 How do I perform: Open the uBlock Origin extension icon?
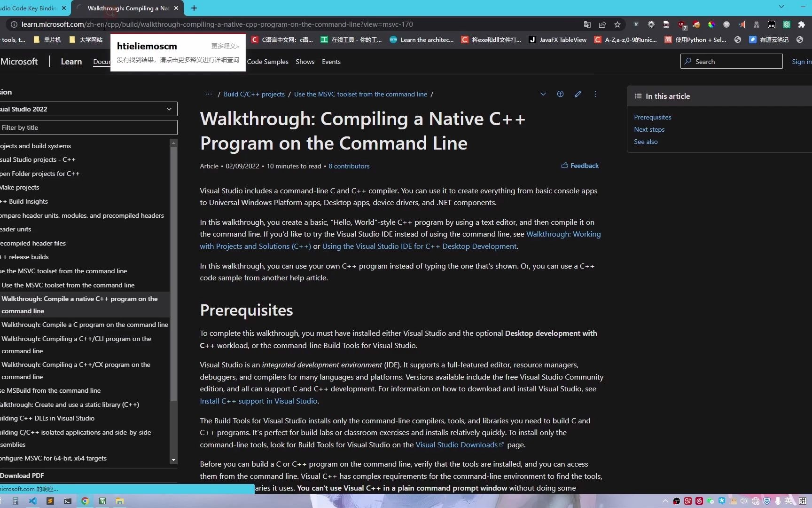pyautogui.click(x=681, y=24)
